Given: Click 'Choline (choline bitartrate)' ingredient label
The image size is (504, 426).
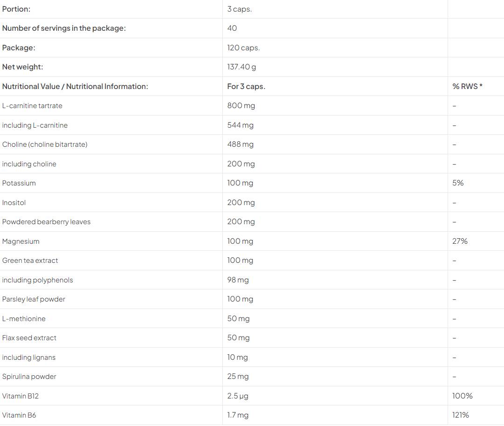Looking at the screenshot, I should tap(45, 144).
